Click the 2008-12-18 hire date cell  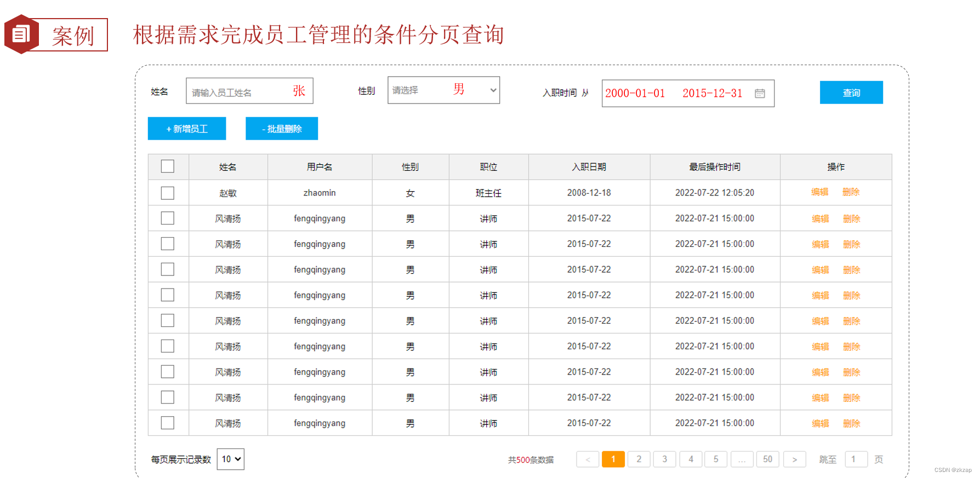(x=589, y=193)
